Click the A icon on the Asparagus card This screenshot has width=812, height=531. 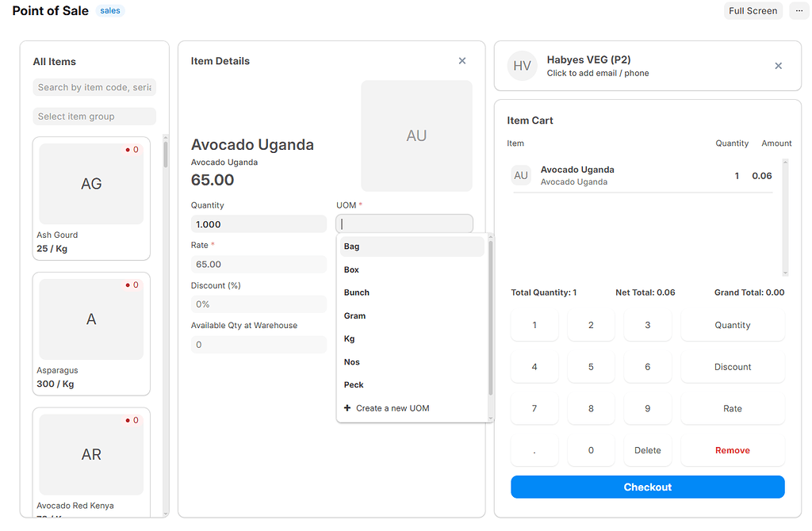(x=90, y=317)
